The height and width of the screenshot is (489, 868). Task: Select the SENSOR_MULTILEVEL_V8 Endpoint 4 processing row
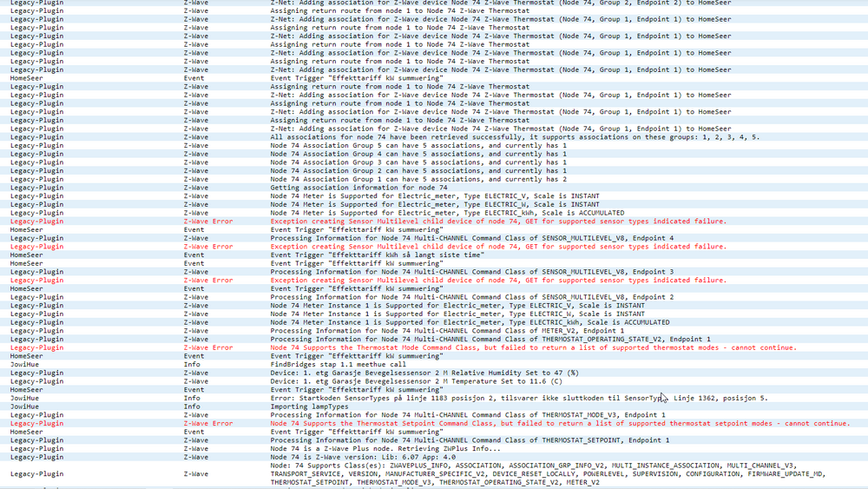471,238
